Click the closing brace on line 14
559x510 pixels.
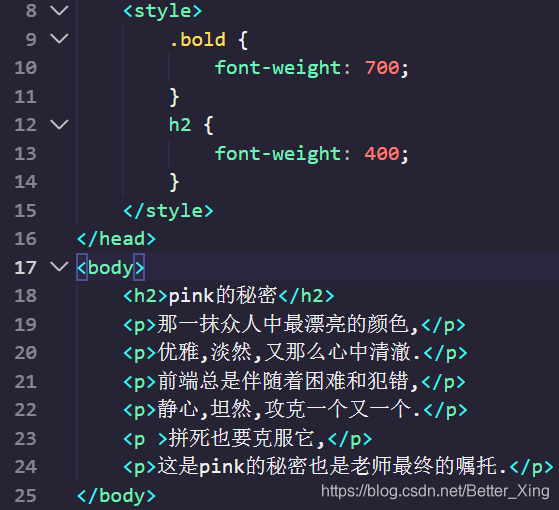click(174, 182)
